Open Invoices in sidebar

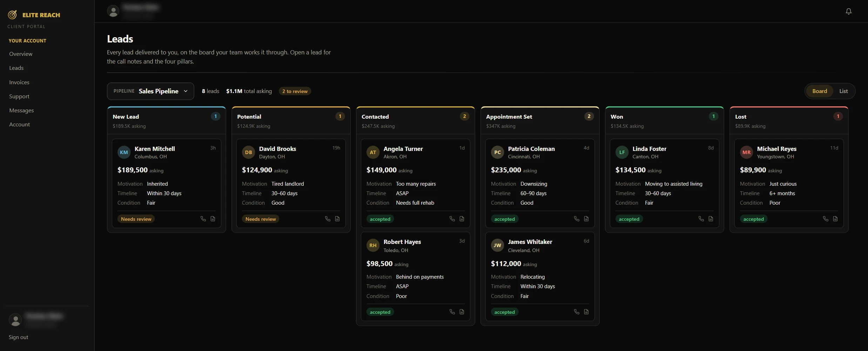(19, 82)
